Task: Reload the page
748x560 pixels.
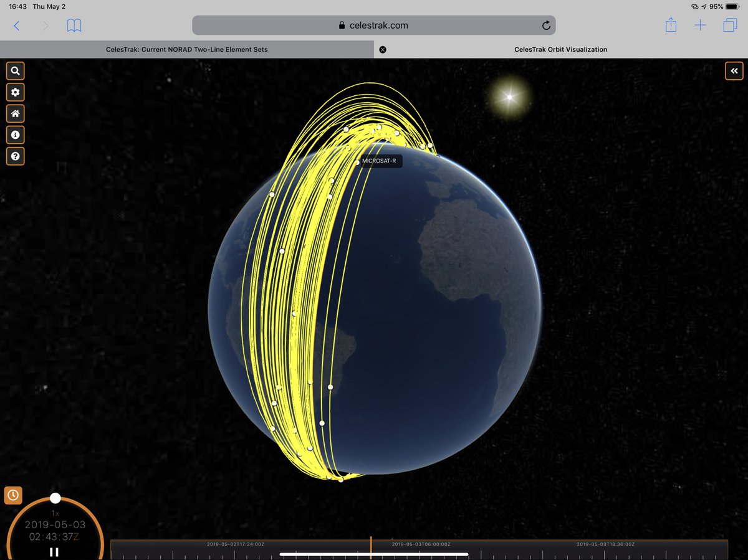Action: point(546,26)
